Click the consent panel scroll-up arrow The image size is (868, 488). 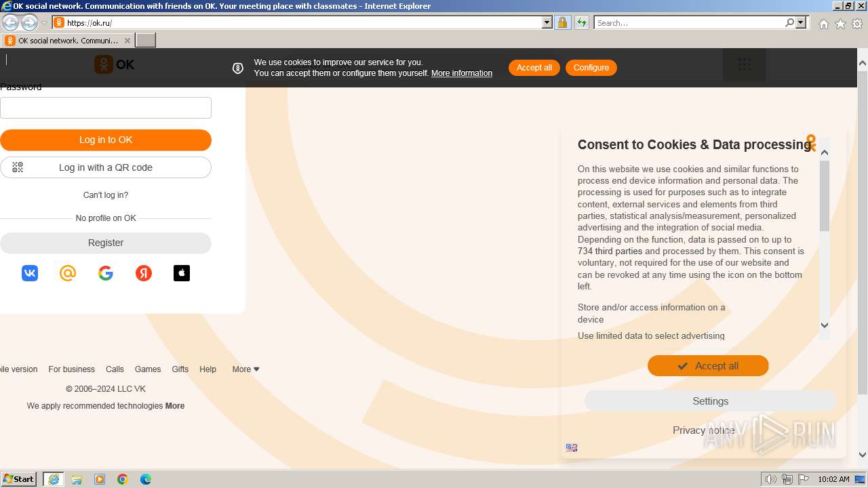825,152
